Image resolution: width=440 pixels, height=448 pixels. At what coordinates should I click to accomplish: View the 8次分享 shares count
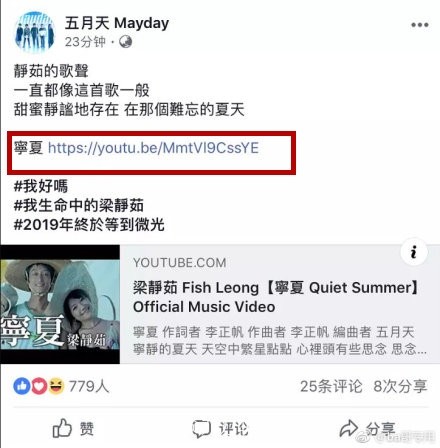[x=400, y=387]
